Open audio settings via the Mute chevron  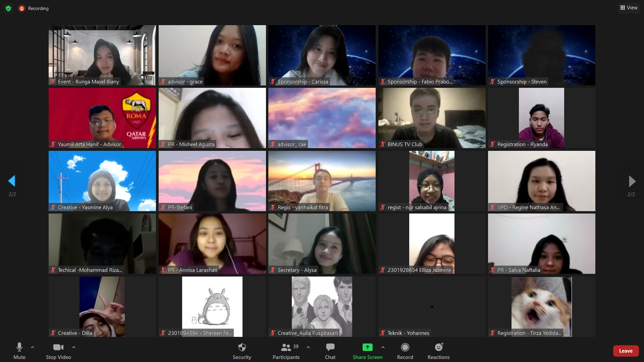click(32, 347)
